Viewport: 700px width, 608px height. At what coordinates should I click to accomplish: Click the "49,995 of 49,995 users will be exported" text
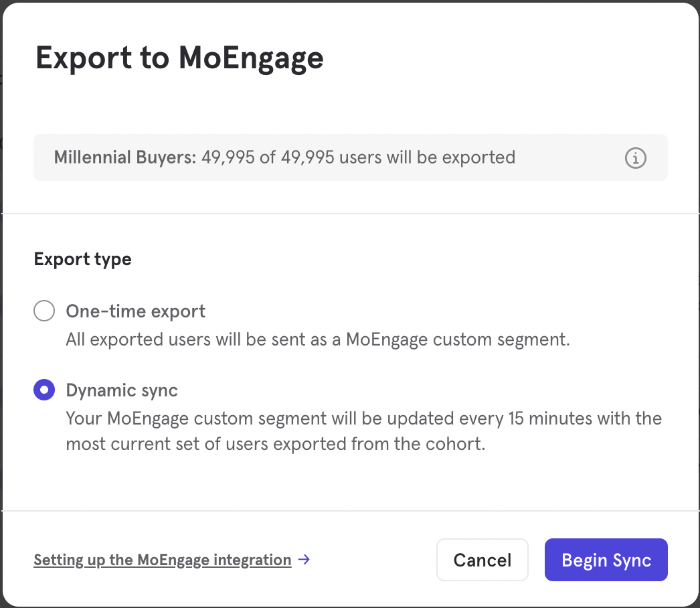[x=359, y=157]
